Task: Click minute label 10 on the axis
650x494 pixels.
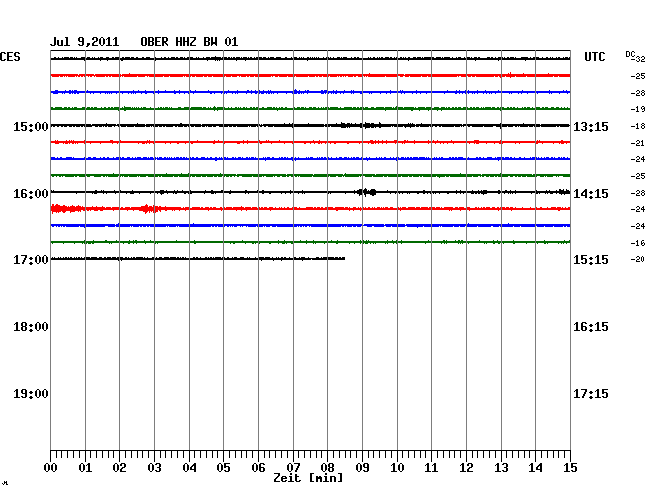Action: pos(397,468)
